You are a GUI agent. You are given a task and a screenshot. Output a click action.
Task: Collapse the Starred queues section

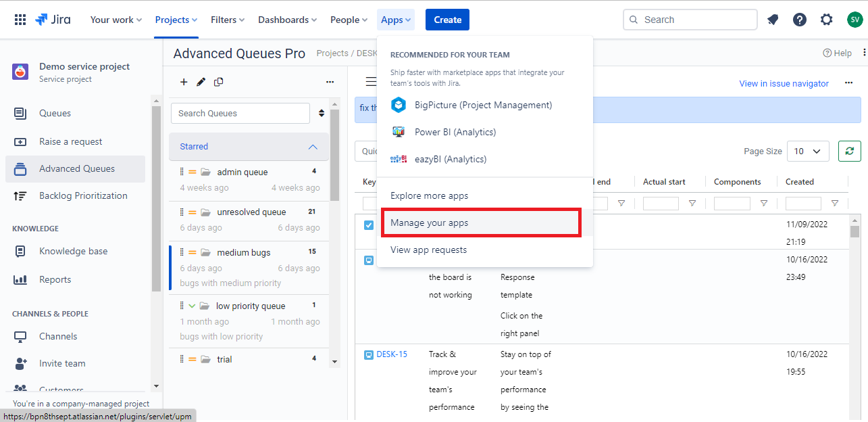[313, 147]
